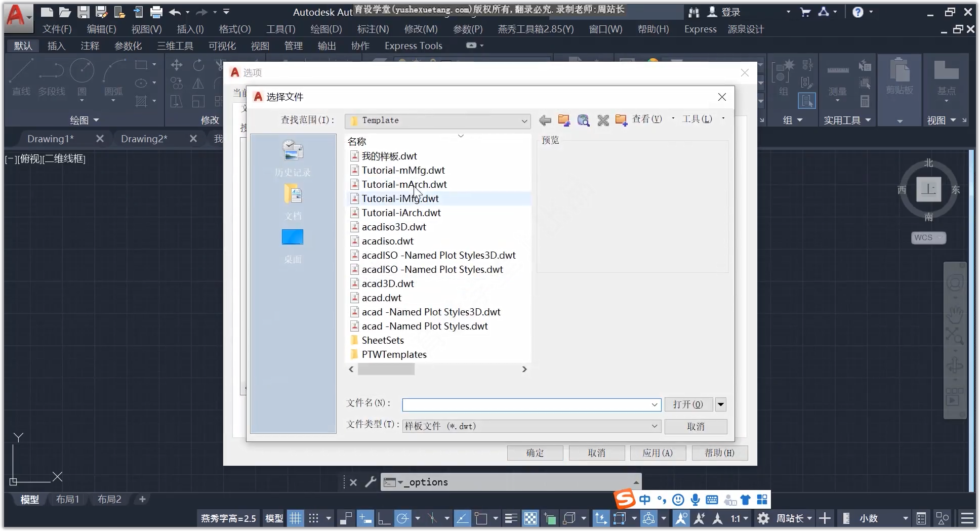The image size is (980, 531).
Task: Open the WCS dropdown under view cube
Action: point(928,237)
